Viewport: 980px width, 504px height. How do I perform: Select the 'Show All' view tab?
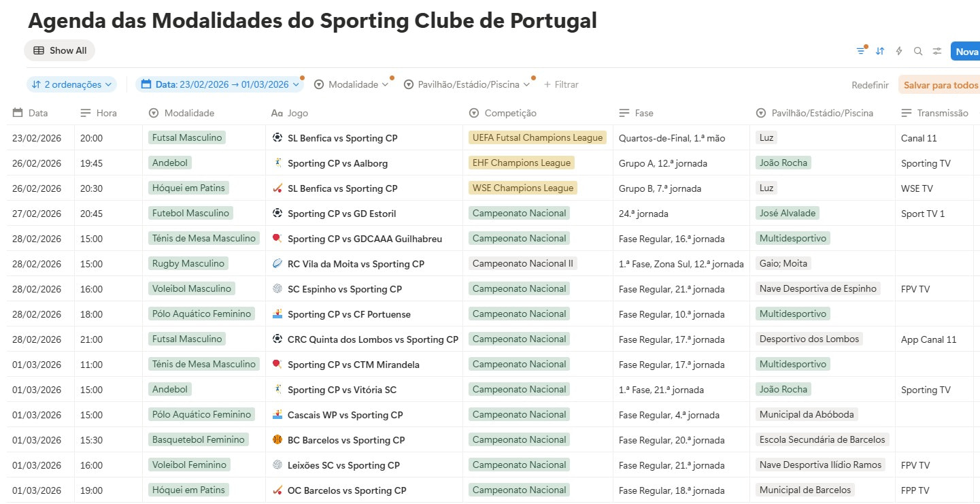pos(60,50)
